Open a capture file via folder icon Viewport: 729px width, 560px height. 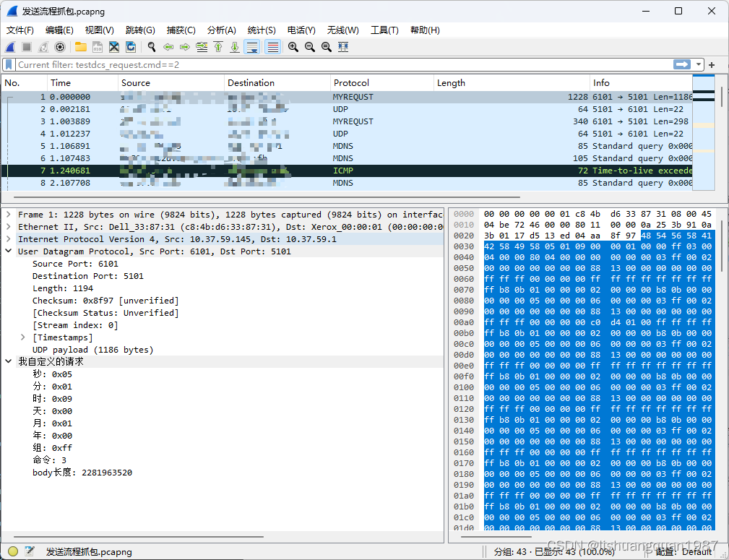tap(80, 47)
